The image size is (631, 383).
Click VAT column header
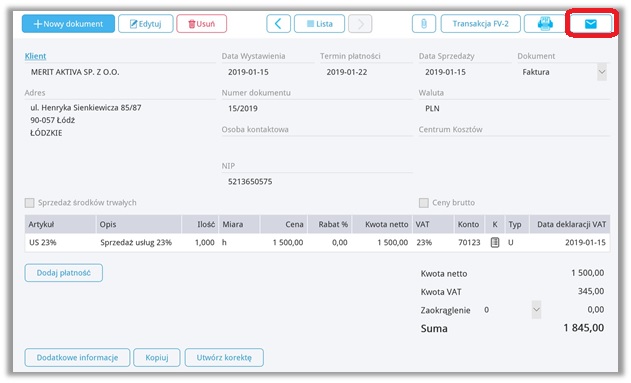coord(433,224)
